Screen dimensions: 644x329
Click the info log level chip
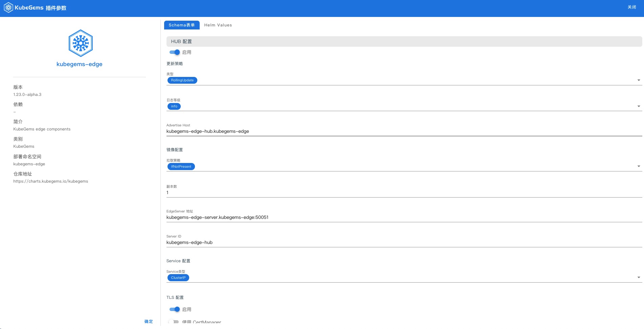174,106
